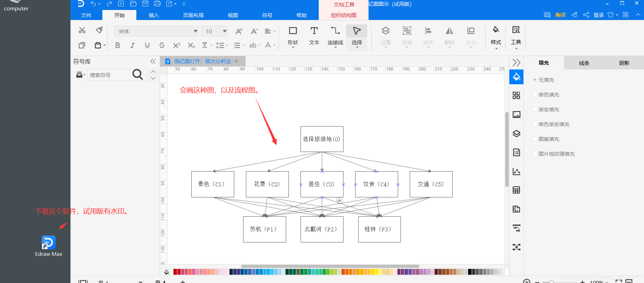Viewport: 644px width, 283px height.
Task: Open the image panel icon in right sidebar
Action: tap(516, 115)
